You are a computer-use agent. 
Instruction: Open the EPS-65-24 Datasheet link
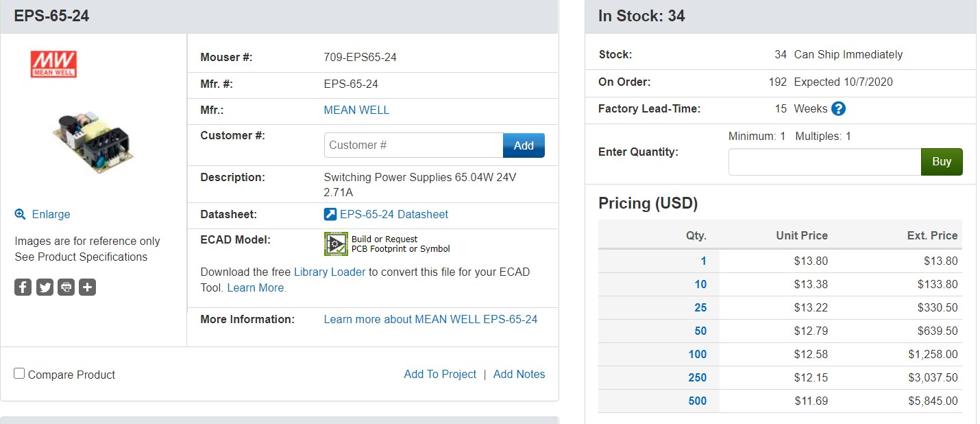(394, 214)
